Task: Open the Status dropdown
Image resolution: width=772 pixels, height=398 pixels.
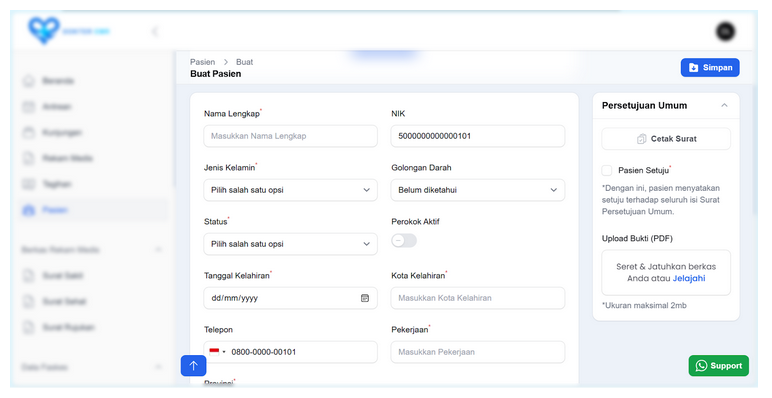Action: [290, 244]
